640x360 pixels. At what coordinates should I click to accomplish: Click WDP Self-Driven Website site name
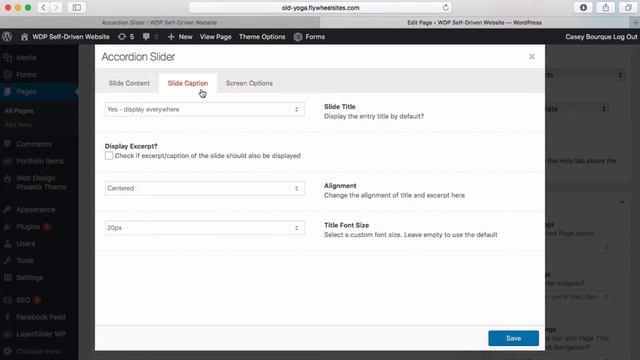[71, 37]
